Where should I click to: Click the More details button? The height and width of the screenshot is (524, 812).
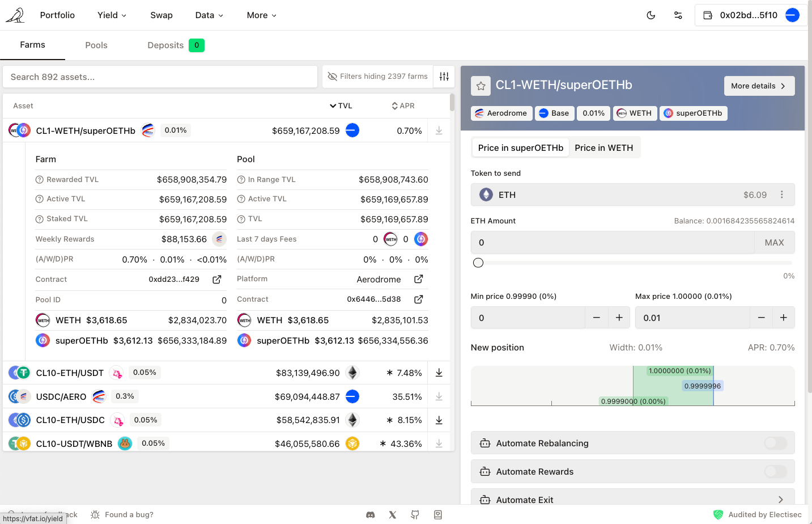pos(759,86)
